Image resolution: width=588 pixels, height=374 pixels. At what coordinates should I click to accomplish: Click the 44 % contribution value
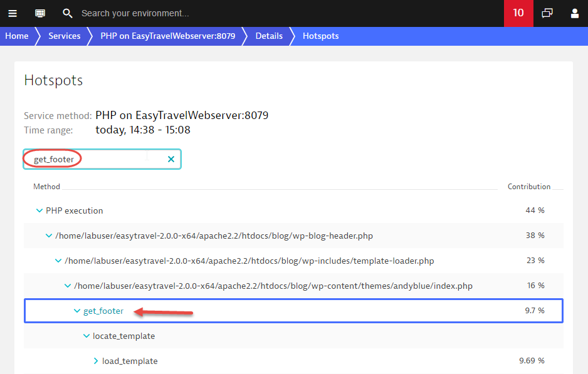(535, 210)
